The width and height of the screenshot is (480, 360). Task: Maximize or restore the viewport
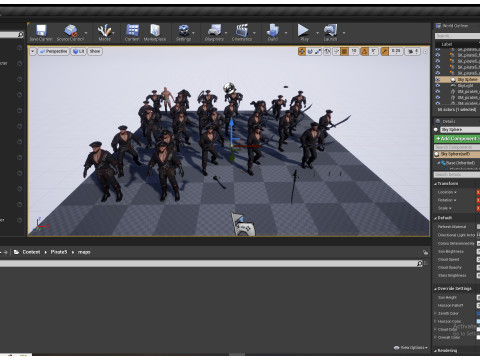tap(425, 52)
